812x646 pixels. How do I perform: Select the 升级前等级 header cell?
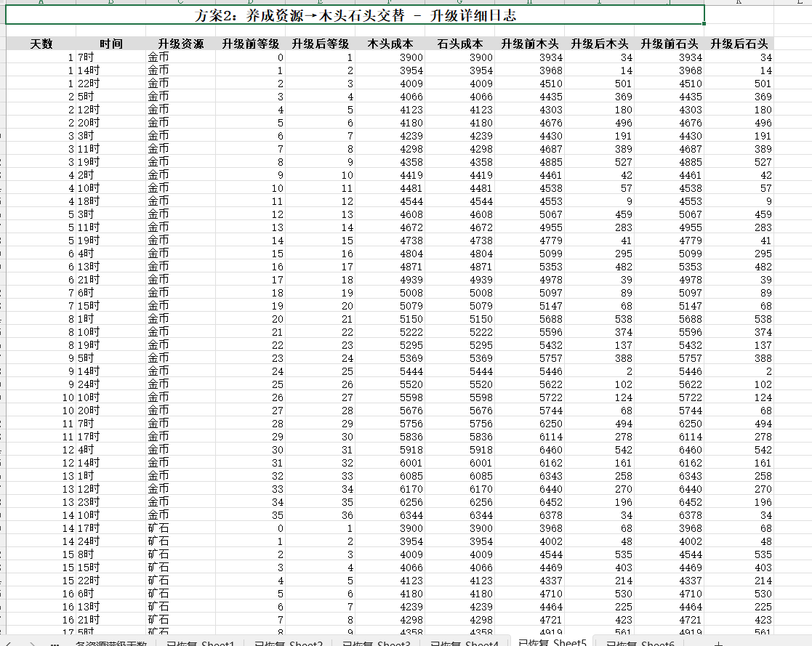point(251,44)
